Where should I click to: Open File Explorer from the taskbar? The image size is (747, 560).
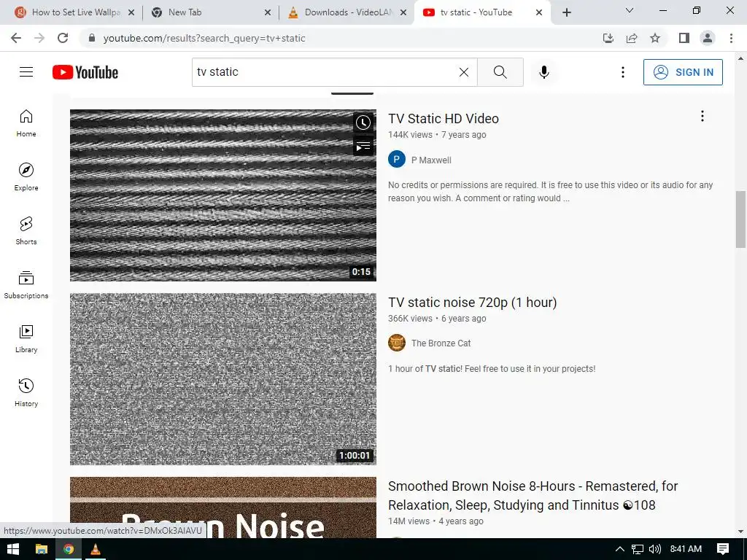[x=42, y=549]
